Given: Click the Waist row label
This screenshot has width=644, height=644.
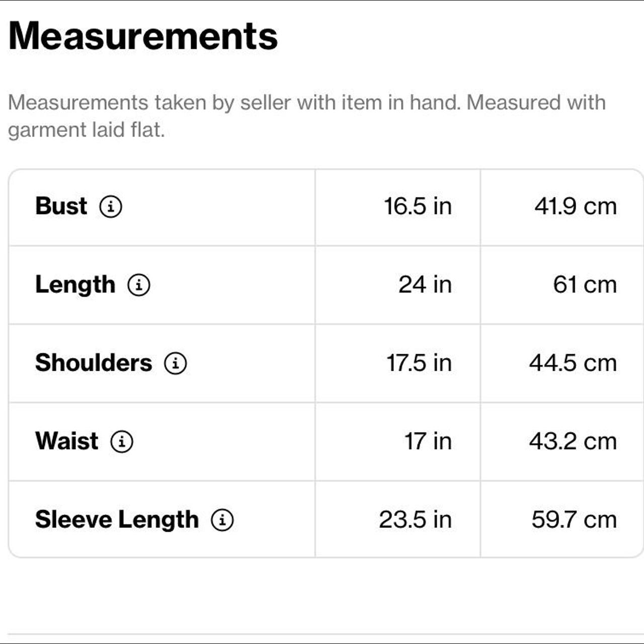Looking at the screenshot, I should [x=66, y=441].
